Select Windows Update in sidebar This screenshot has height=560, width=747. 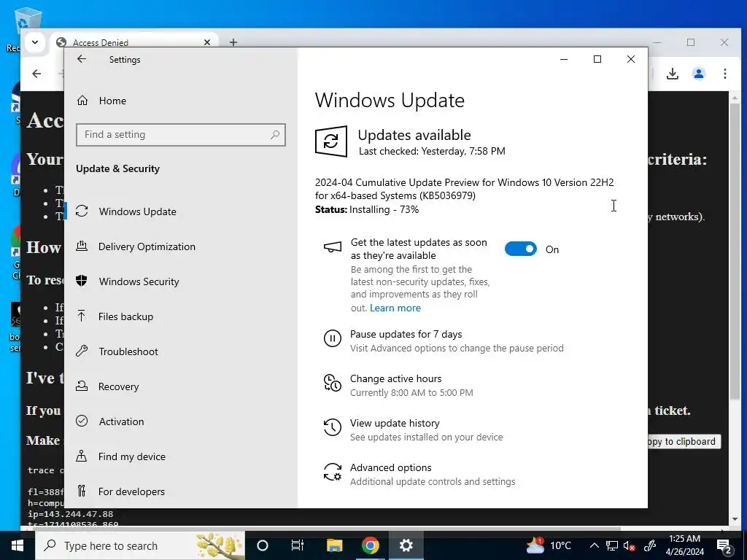coord(138,211)
